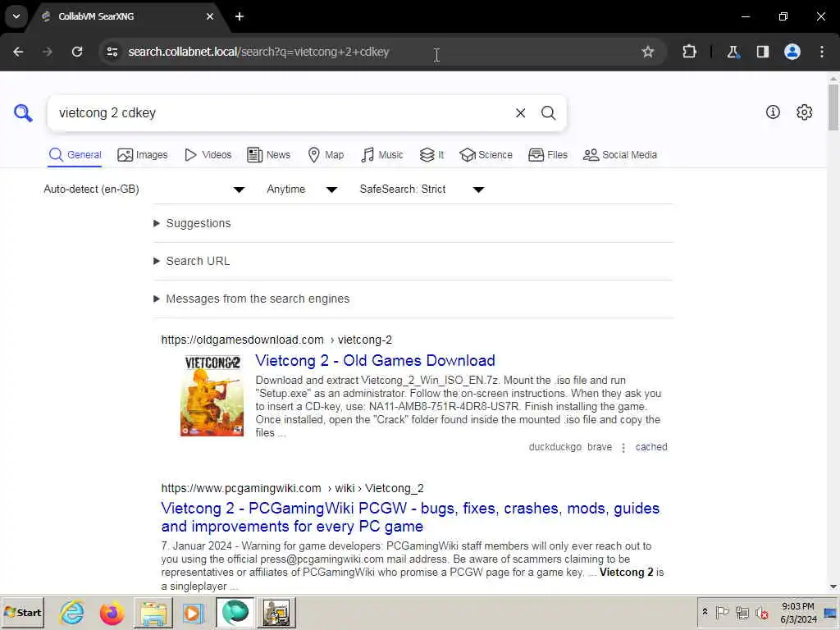Open Windows Explorer from the taskbar
The image size is (840, 630).
(x=153, y=612)
